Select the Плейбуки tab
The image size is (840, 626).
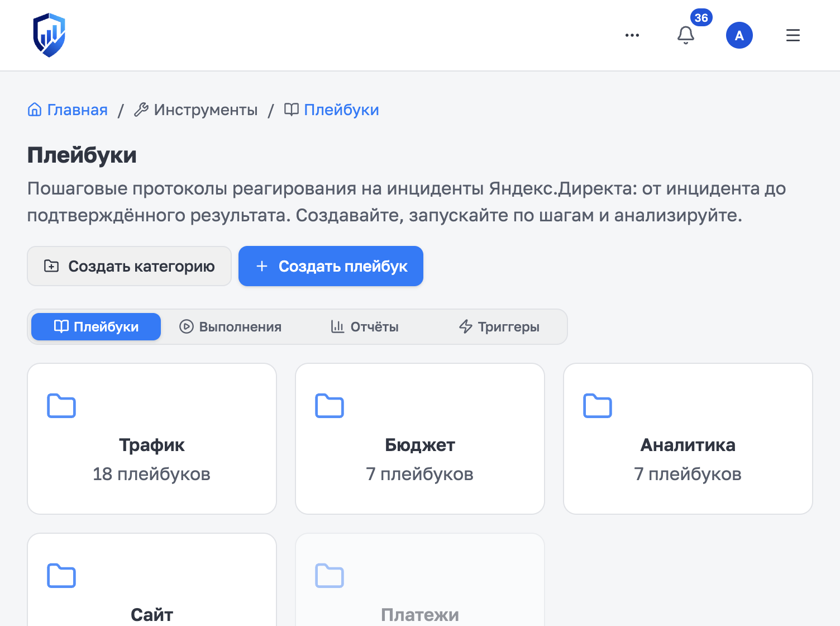[x=96, y=326]
